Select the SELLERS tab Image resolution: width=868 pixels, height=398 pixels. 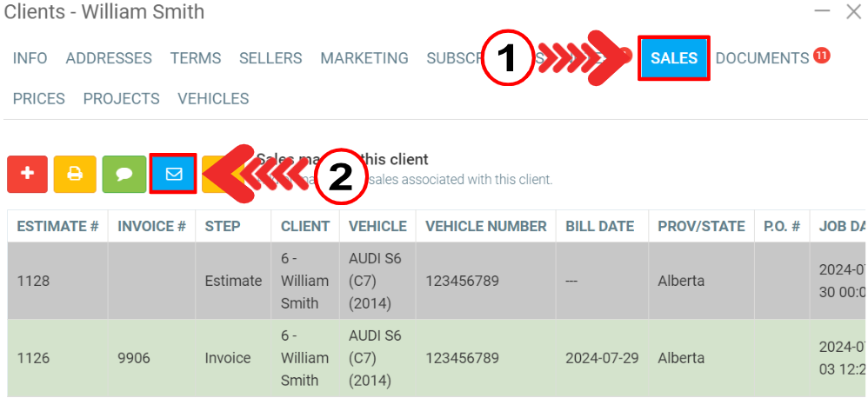coord(270,58)
